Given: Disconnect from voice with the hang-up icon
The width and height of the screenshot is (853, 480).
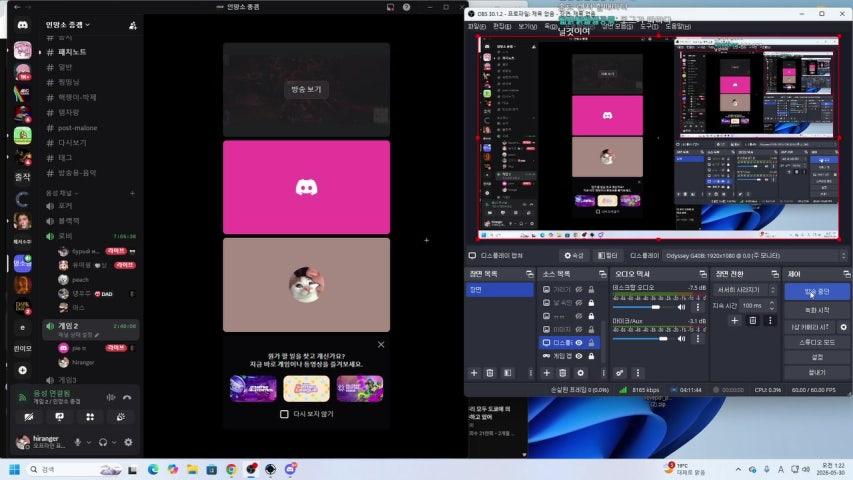Looking at the screenshot, I should click(127, 397).
